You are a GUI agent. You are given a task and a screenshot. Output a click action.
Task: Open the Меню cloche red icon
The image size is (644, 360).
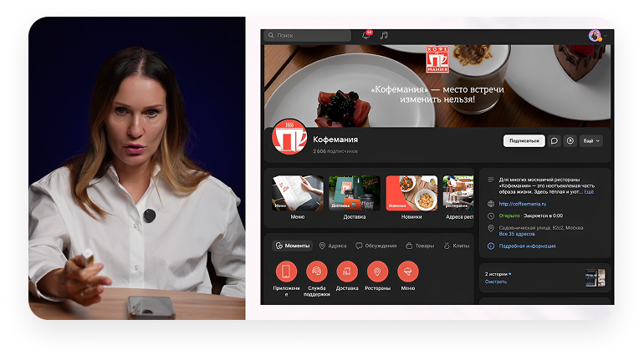408,271
